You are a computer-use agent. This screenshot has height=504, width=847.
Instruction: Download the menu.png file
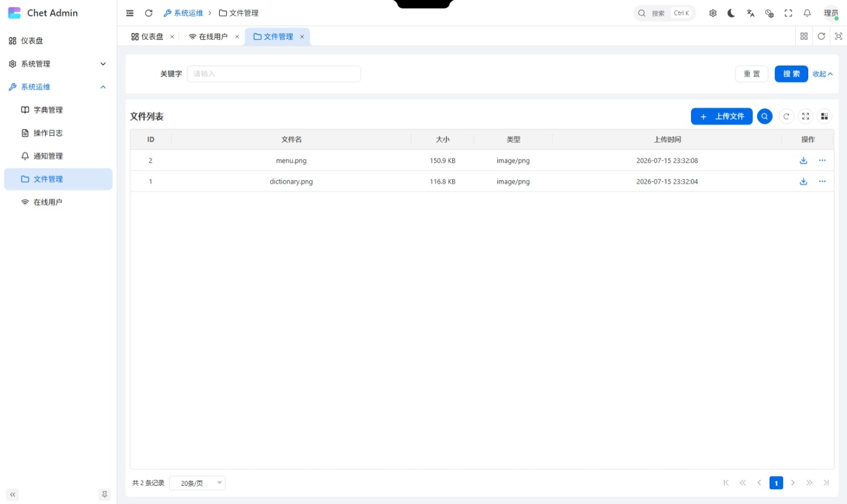tap(803, 161)
